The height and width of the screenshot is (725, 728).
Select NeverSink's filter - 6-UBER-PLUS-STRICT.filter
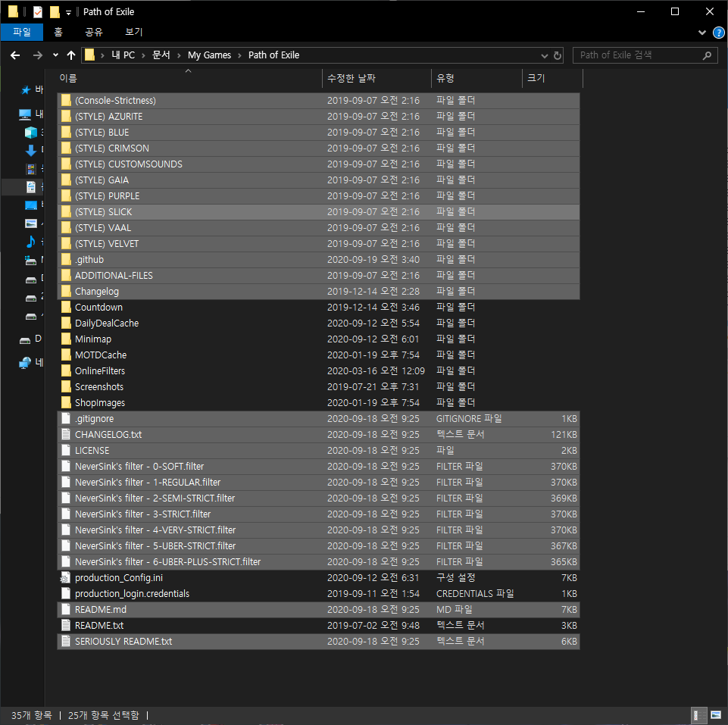[x=318, y=562]
